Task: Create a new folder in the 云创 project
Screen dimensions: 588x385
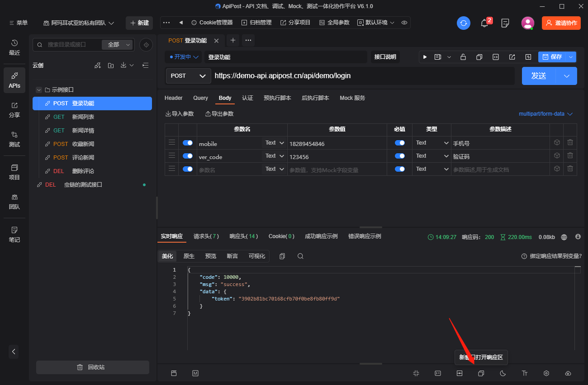Action: coord(111,65)
